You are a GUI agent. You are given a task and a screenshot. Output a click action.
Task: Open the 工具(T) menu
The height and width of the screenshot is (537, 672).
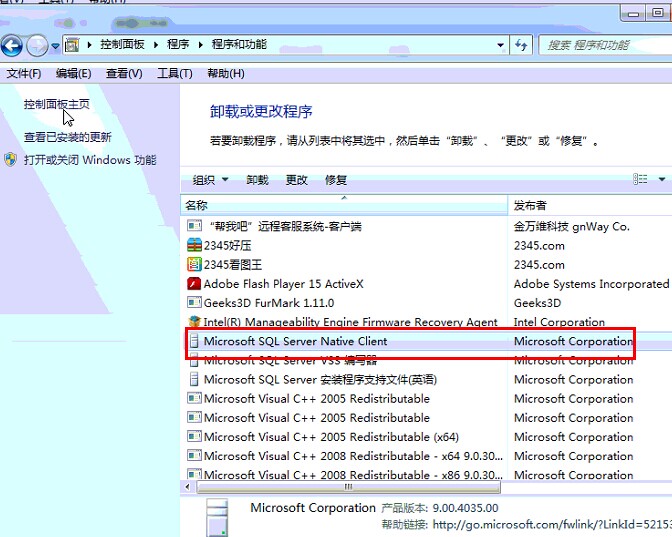174,74
